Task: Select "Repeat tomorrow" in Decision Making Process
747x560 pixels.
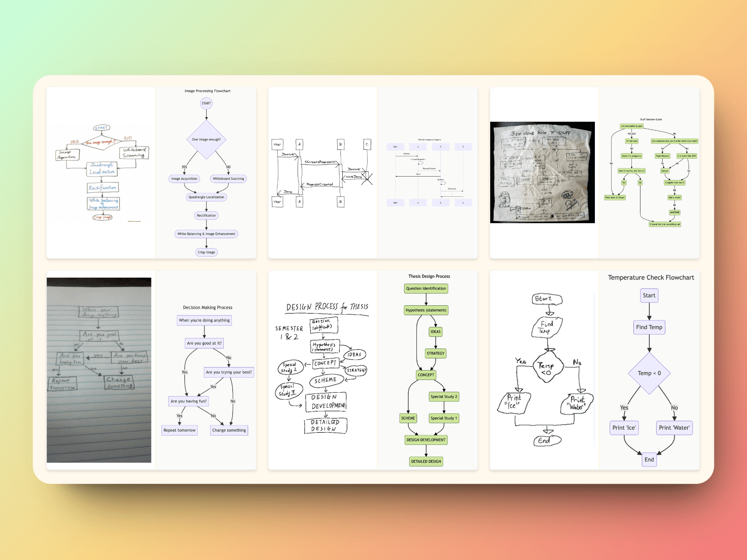Action: [x=179, y=430]
